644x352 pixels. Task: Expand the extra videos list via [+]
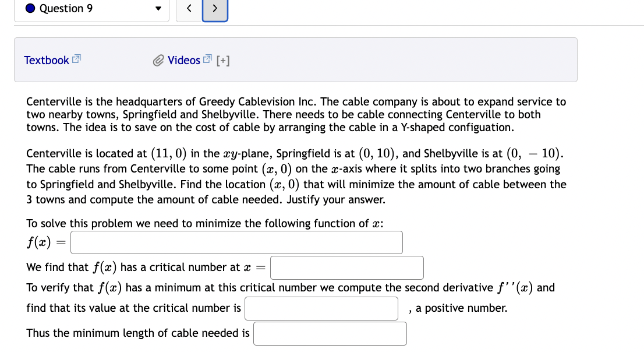223,60
